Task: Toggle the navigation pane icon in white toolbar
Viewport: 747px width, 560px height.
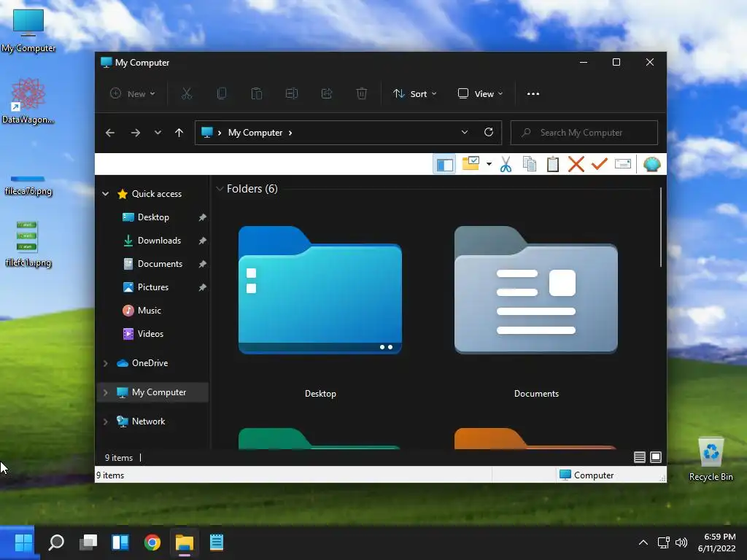Action: pyautogui.click(x=444, y=164)
